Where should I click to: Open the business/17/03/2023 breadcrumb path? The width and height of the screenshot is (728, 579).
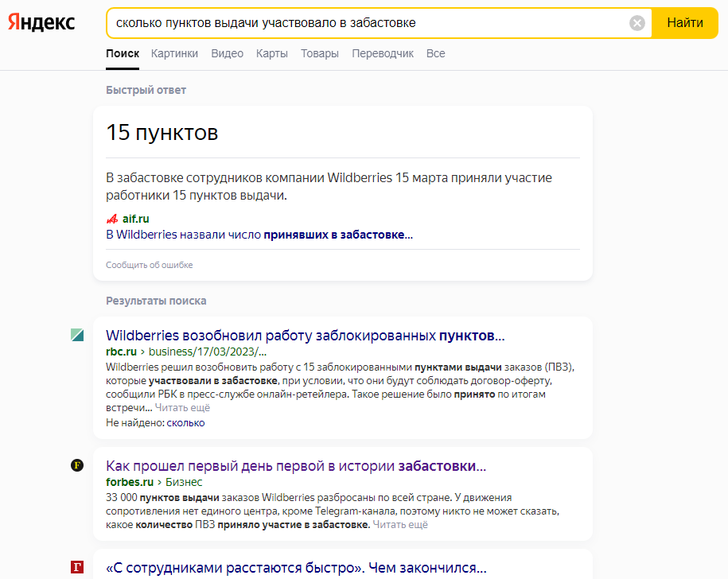[x=208, y=352]
